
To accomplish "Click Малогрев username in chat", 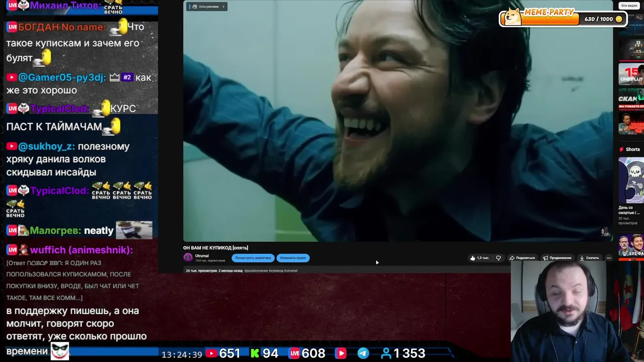I will click(x=55, y=230).
